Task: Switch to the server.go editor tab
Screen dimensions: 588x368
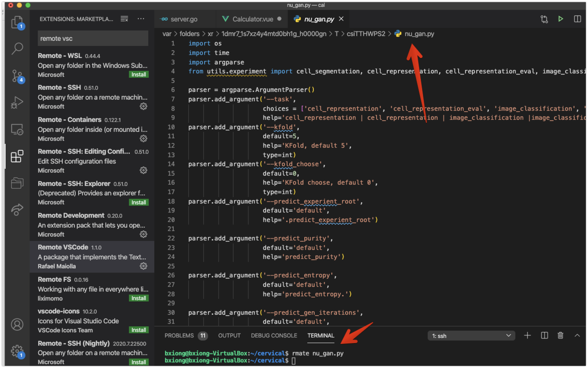Action: pyautogui.click(x=184, y=19)
